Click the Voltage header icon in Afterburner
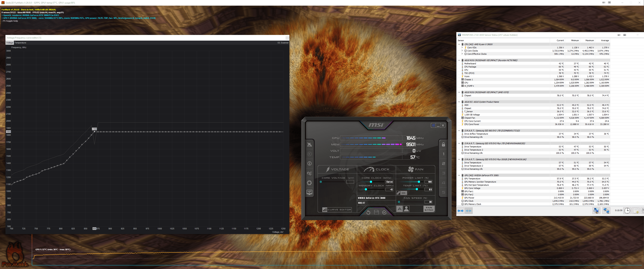 pyautogui.click(x=328, y=169)
